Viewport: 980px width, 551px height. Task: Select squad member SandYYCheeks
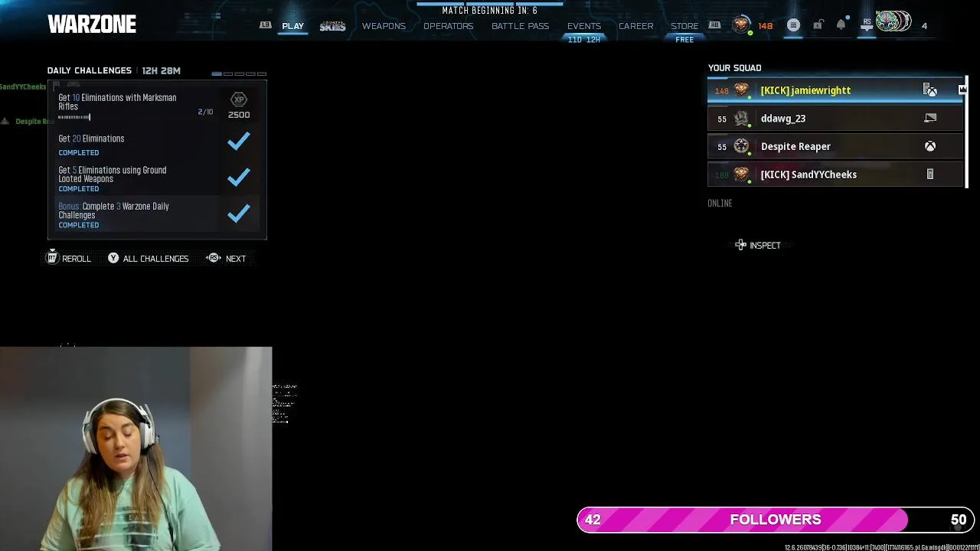tap(835, 174)
